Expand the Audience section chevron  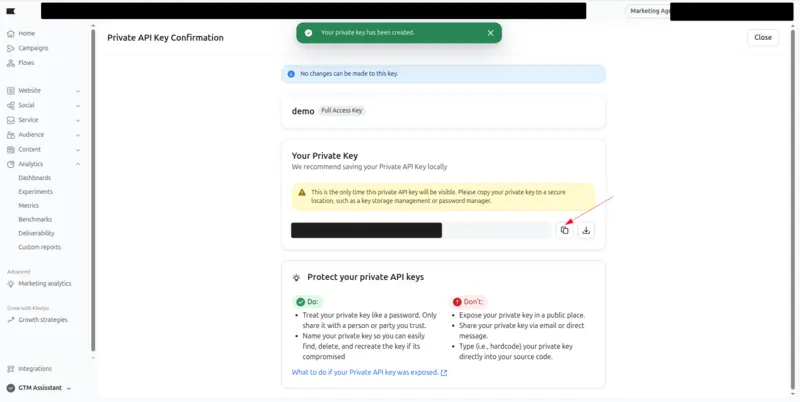tap(78, 135)
